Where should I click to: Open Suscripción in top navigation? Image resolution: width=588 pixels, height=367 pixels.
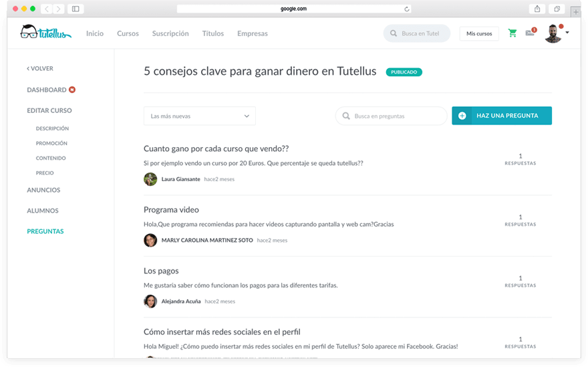pyautogui.click(x=170, y=33)
